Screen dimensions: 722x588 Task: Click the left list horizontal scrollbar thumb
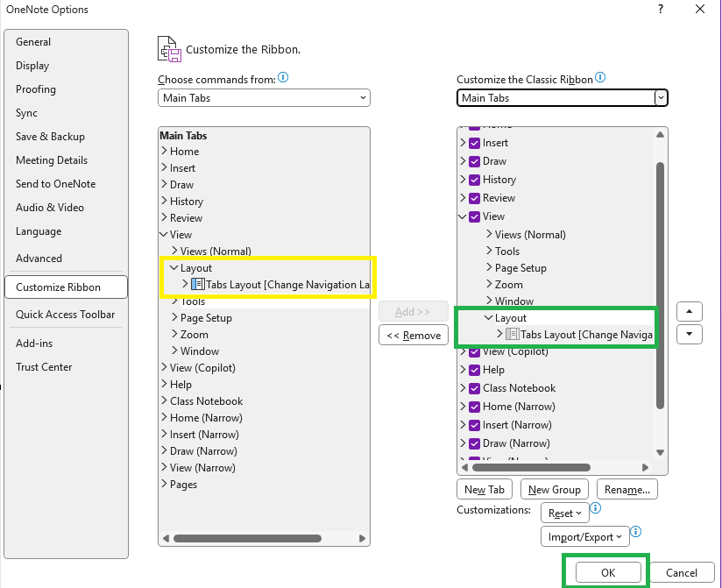tap(247, 538)
